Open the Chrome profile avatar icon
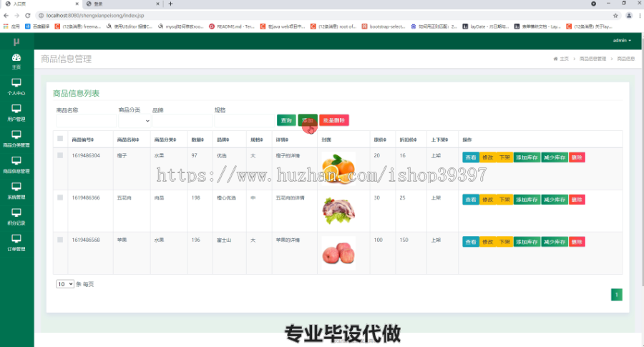This screenshot has height=347, width=644. 629,16
